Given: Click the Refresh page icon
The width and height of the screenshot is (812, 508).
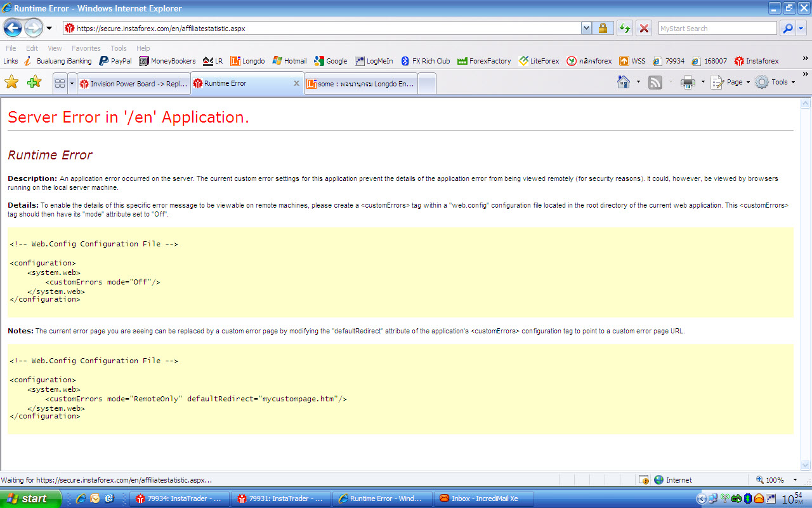Looking at the screenshot, I should (625, 29).
